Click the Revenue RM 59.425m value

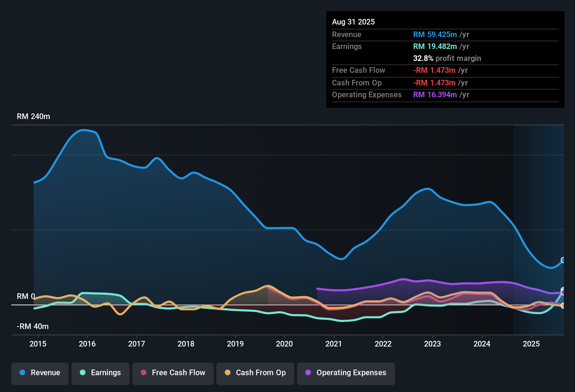click(435, 34)
